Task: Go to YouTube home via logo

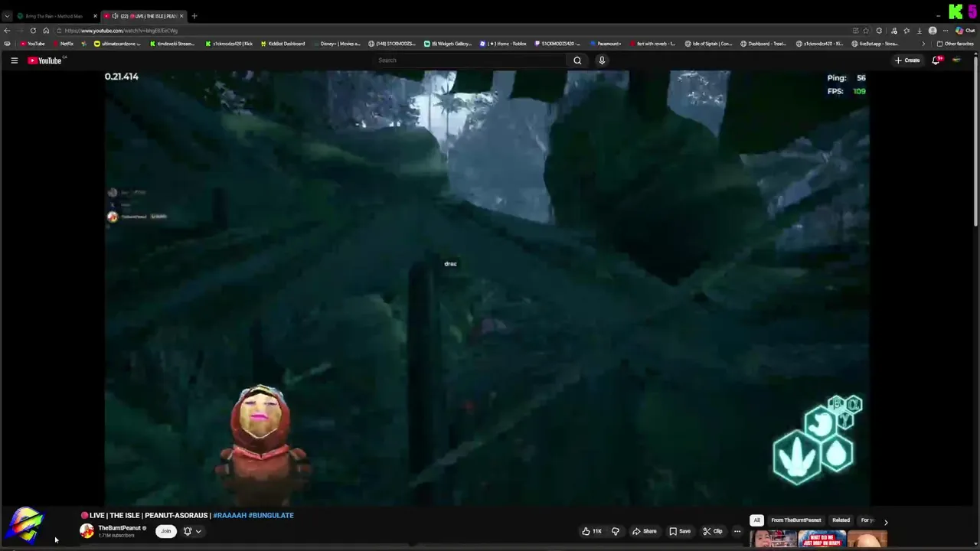Action: click(x=44, y=60)
